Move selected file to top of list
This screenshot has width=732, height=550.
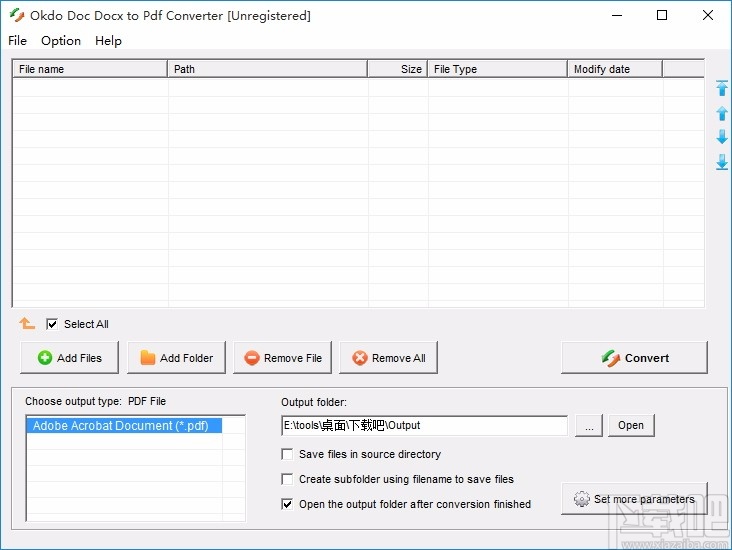click(x=722, y=88)
